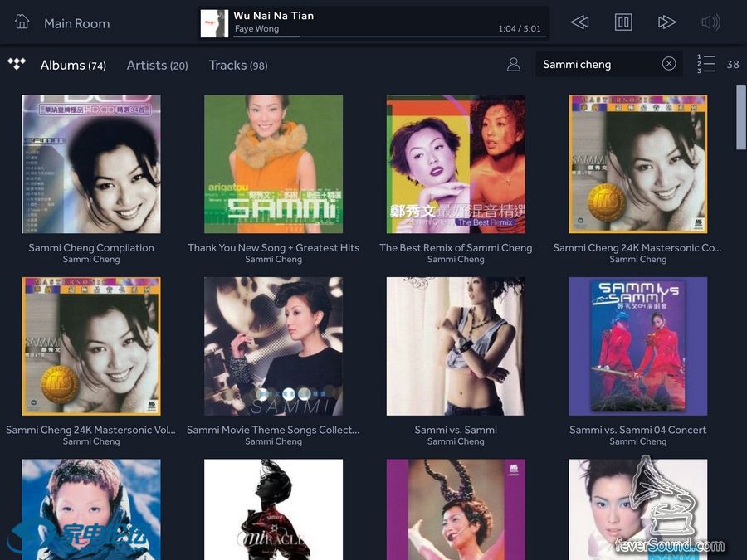The height and width of the screenshot is (560, 747).
Task: Skip to the next track
Action: pos(666,22)
